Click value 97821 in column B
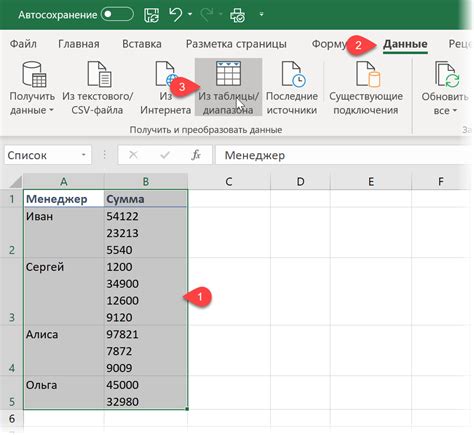This screenshot has width=474, height=435. [x=122, y=334]
